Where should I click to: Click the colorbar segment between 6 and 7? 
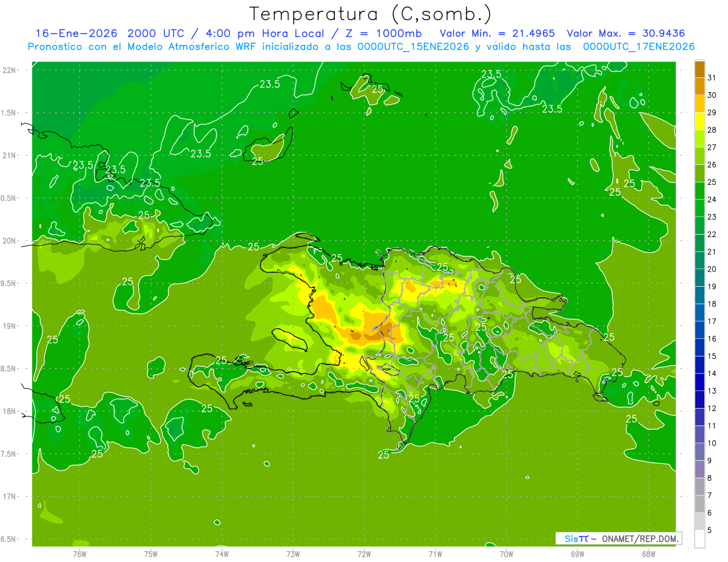[699, 504]
